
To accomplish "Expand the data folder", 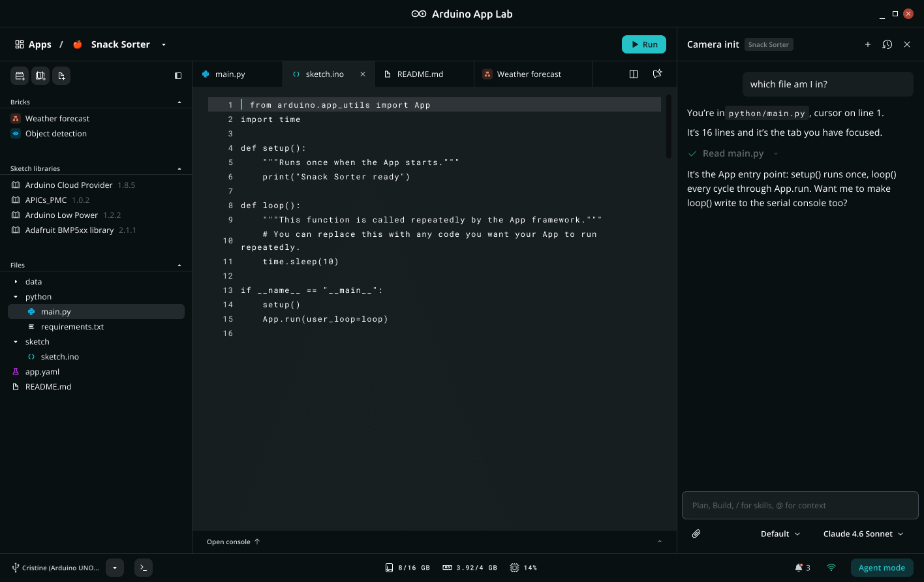I will 16,282.
